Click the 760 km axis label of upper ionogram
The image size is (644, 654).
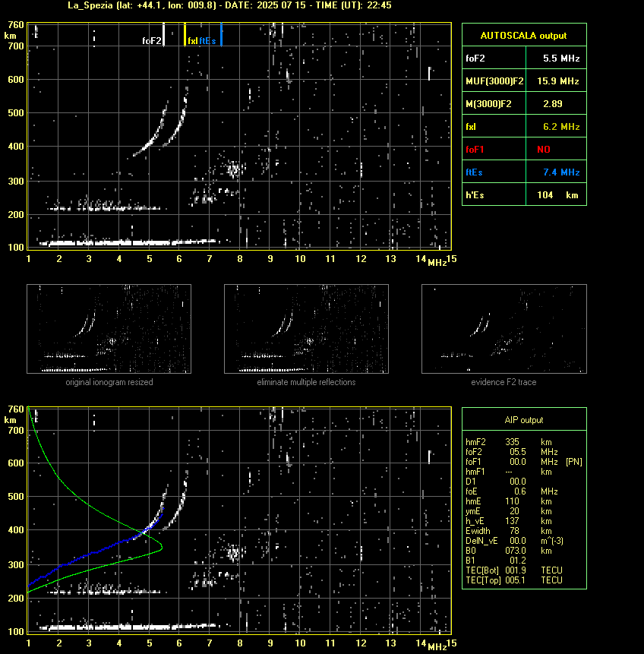[16, 25]
